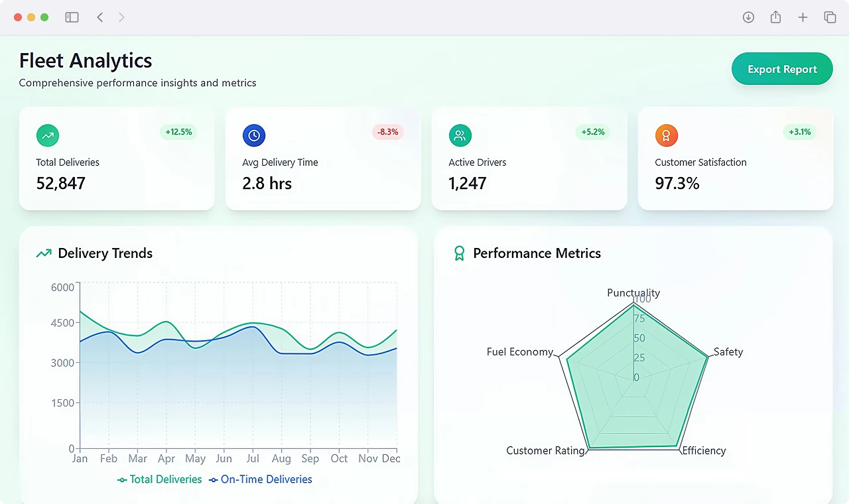Click the trend arrow icon beside Delivery Trends
The image size is (849, 504).
(x=44, y=253)
